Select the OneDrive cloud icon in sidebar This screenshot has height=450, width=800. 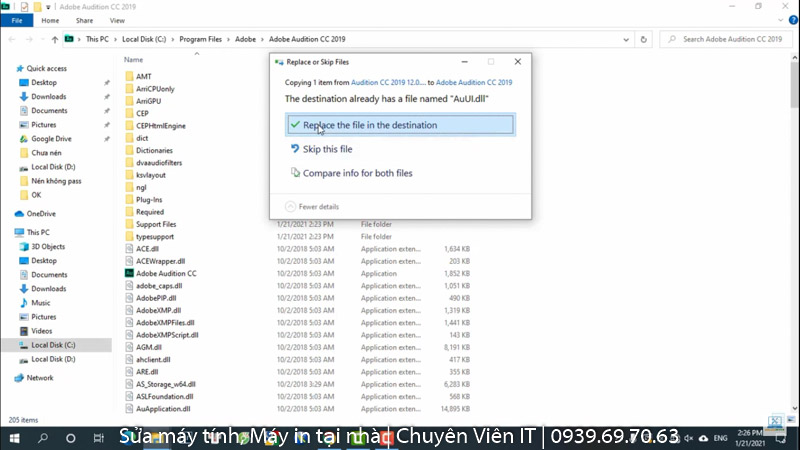(x=19, y=214)
